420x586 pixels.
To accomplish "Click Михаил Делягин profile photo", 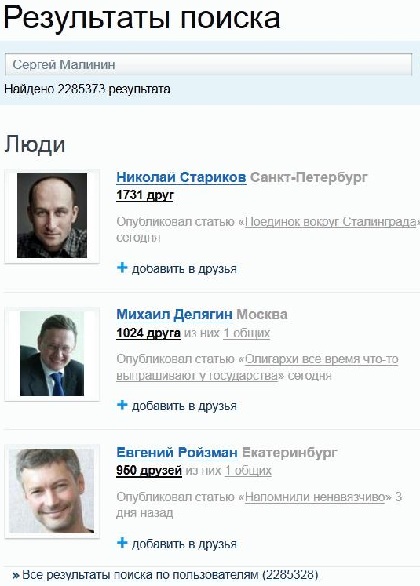I will 52,354.
